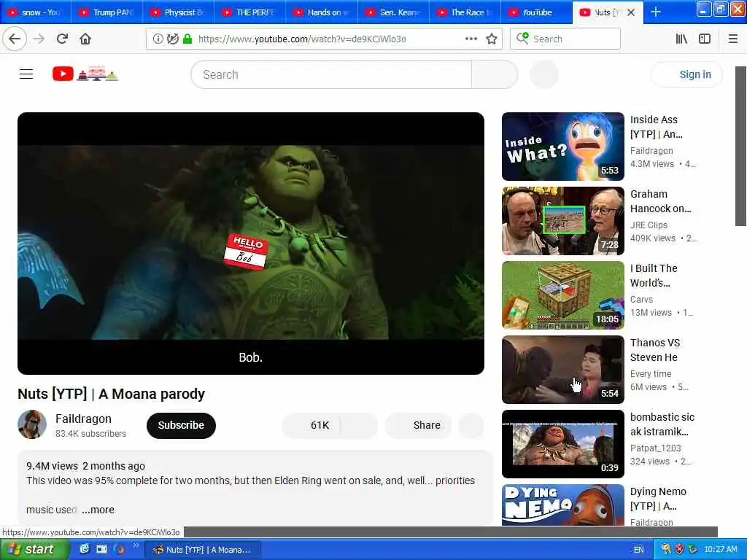Launch Internet Explorer from quick launch
This screenshot has height=560, width=747.
(x=85, y=549)
